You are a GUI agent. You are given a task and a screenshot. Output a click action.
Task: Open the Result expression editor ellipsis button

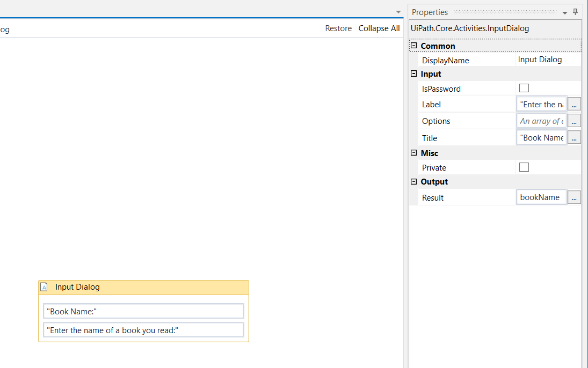pyautogui.click(x=574, y=197)
